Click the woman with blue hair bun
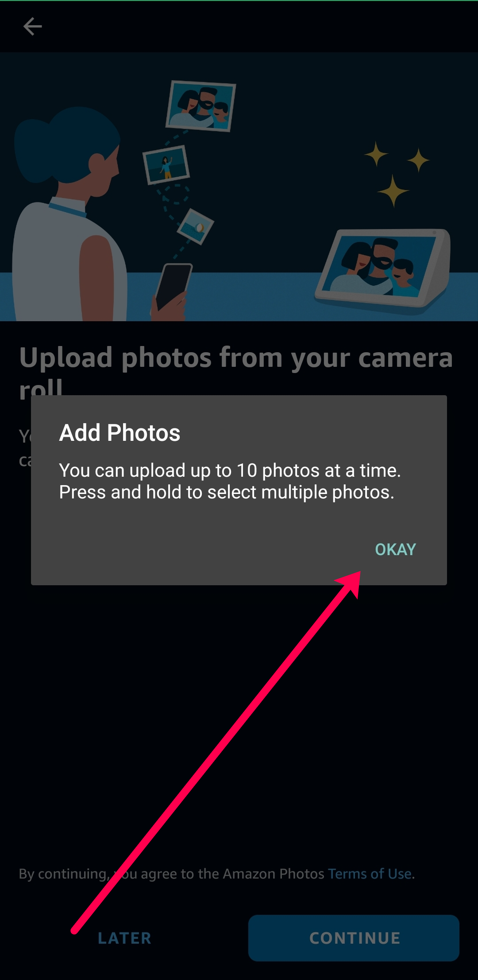478x980 pixels. coord(71,213)
